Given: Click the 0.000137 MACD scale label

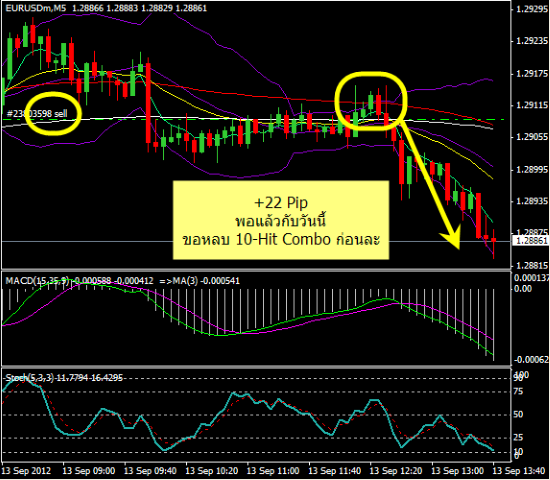Looking at the screenshot, I should coord(531,278).
